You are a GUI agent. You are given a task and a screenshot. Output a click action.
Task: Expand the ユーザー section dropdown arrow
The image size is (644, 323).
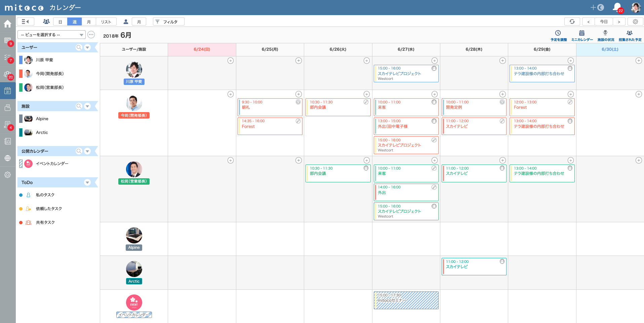click(87, 48)
